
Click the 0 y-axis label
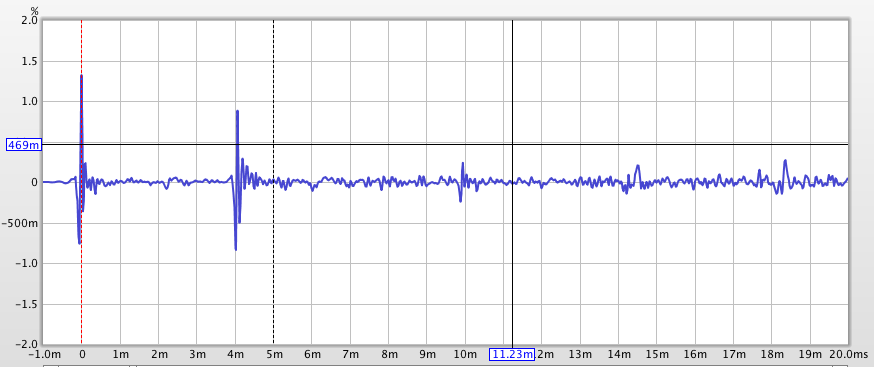(35, 182)
